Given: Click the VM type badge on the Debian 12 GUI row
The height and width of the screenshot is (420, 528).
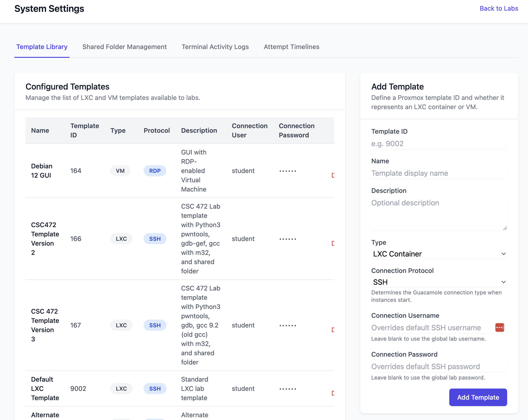Looking at the screenshot, I should [120, 170].
